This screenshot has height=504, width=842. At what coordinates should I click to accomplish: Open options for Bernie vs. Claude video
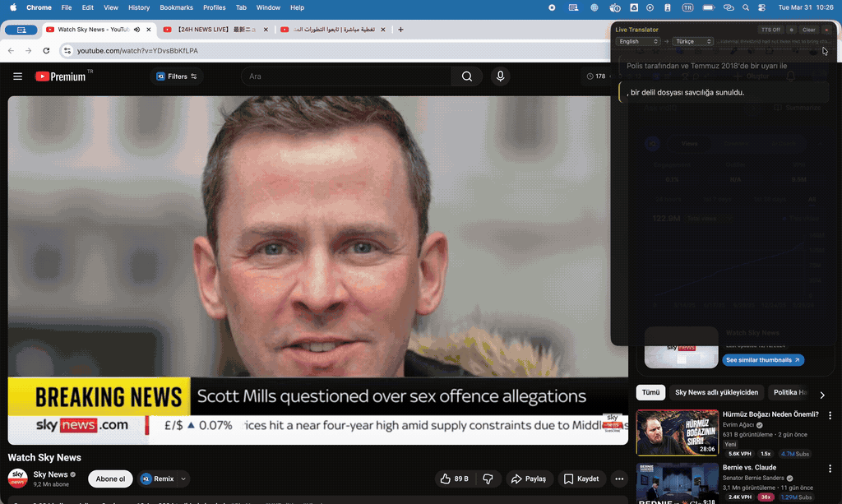[x=830, y=469]
